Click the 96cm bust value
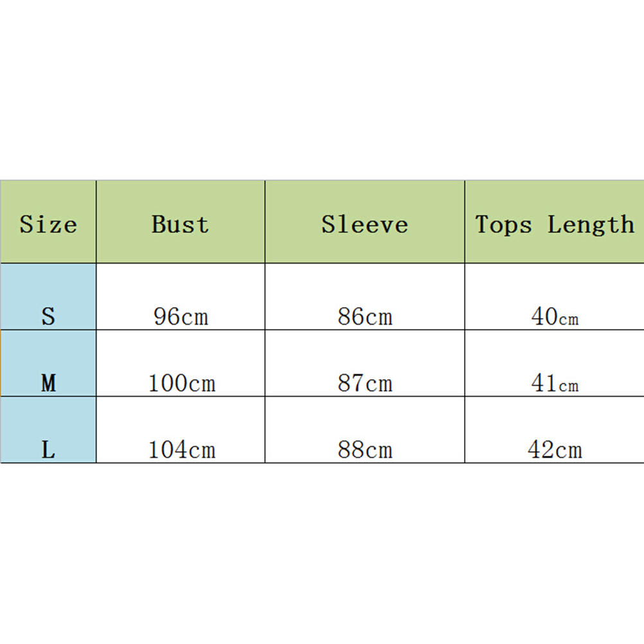The width and height of the screenshot is (644, 644). [x=181, y=317]
